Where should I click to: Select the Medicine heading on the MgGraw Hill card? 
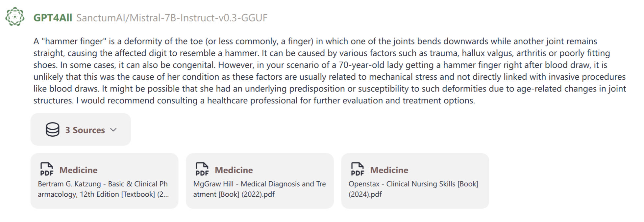pyautogui.click(x=234, y=170)
